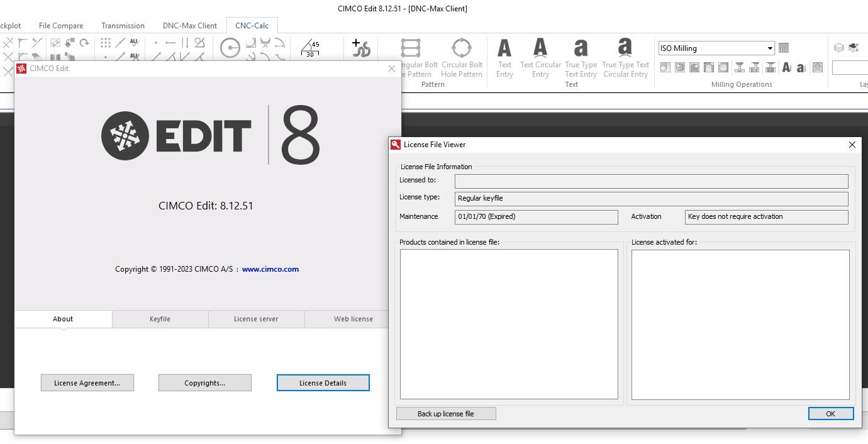Select the Text Circular Entry tool
Screen dimensions: 868x444
[x=540, y=57]
